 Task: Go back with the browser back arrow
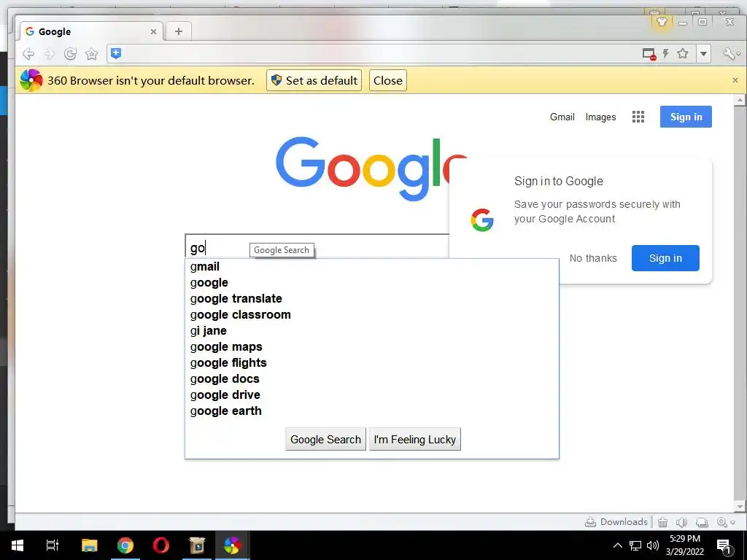(28, 54)
